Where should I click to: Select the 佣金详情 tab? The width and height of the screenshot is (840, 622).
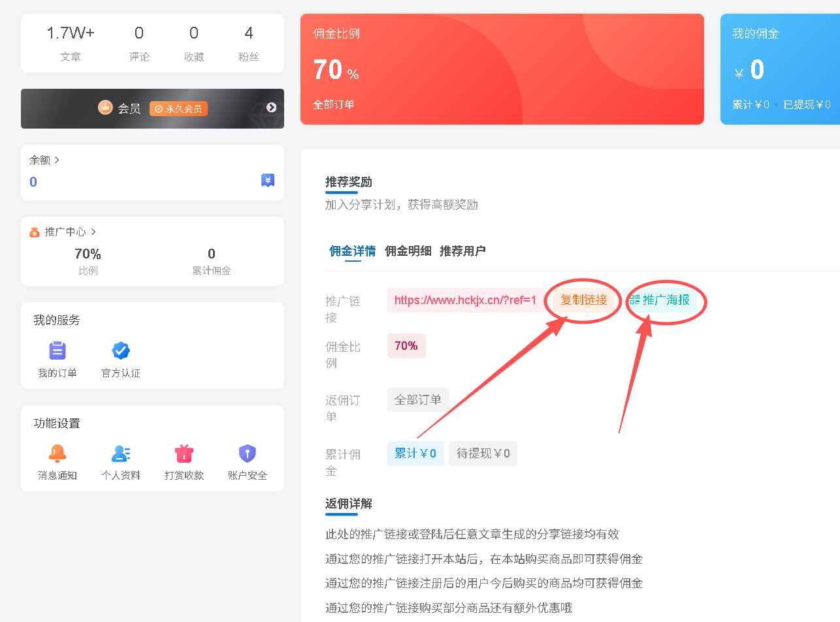click(x=351, y=251)
